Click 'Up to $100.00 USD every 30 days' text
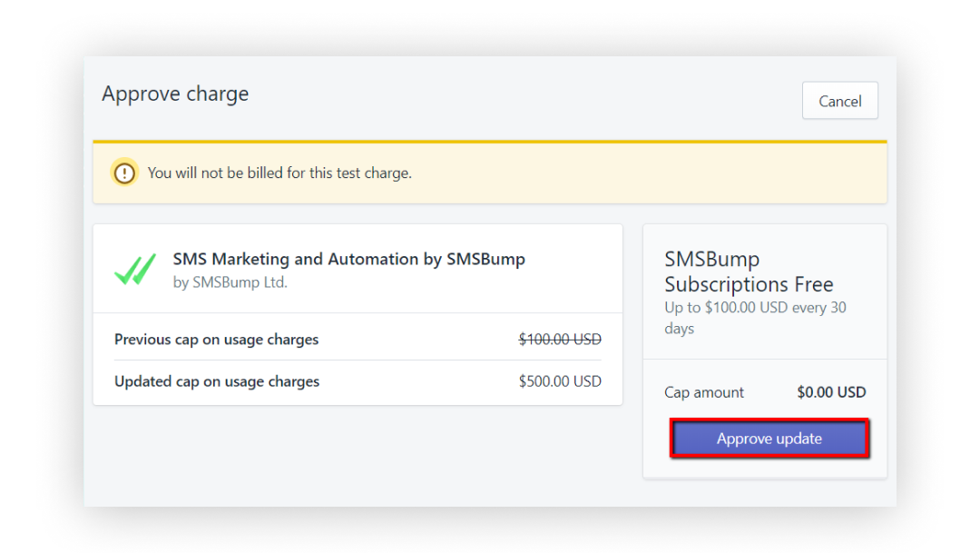This screenshot has width=980, height=553. coord(755,318)
